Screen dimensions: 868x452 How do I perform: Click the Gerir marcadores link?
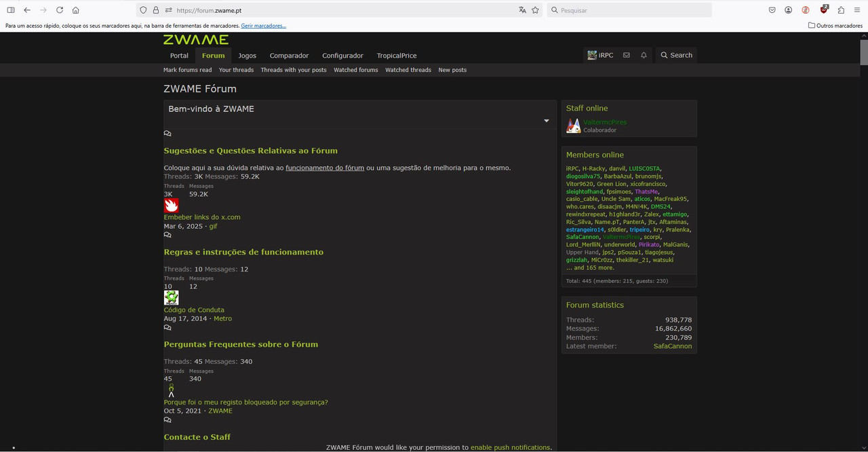(264, 26)
